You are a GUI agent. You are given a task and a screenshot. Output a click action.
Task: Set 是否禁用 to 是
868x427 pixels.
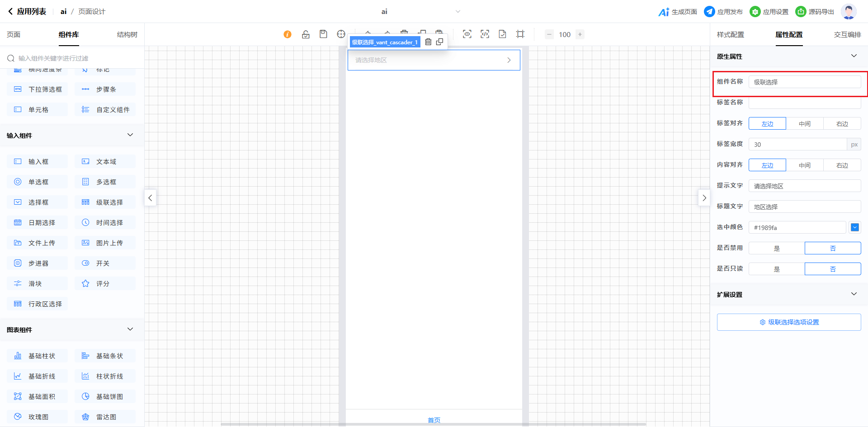pos(777,248)
